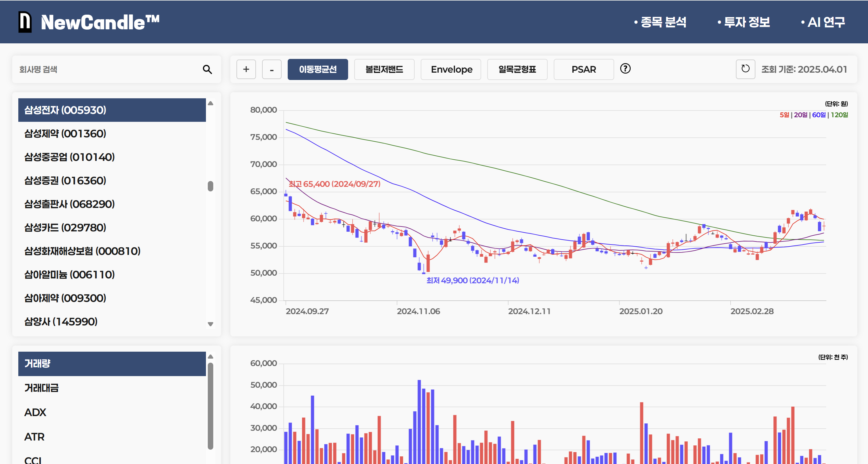
Task: Enable the PSAR indicator
Action: [584, 70]
